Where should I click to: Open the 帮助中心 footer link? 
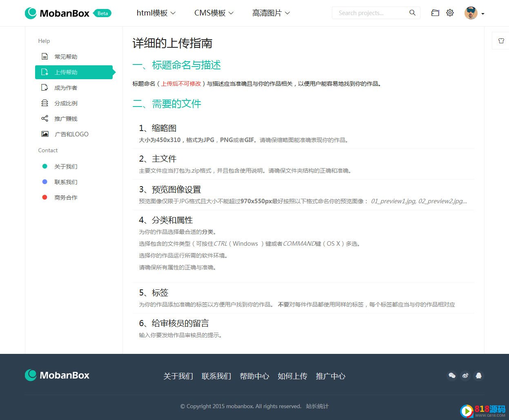click(254, 376)
